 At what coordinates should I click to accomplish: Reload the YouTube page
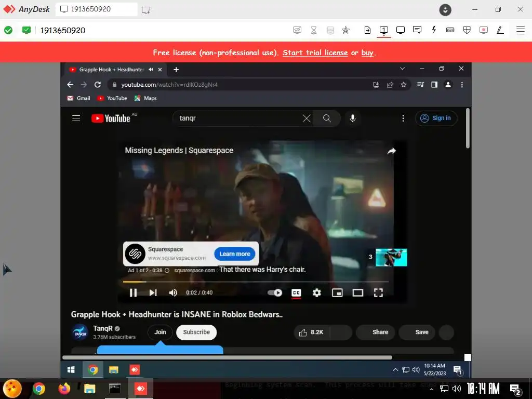(x=97, y=85)
